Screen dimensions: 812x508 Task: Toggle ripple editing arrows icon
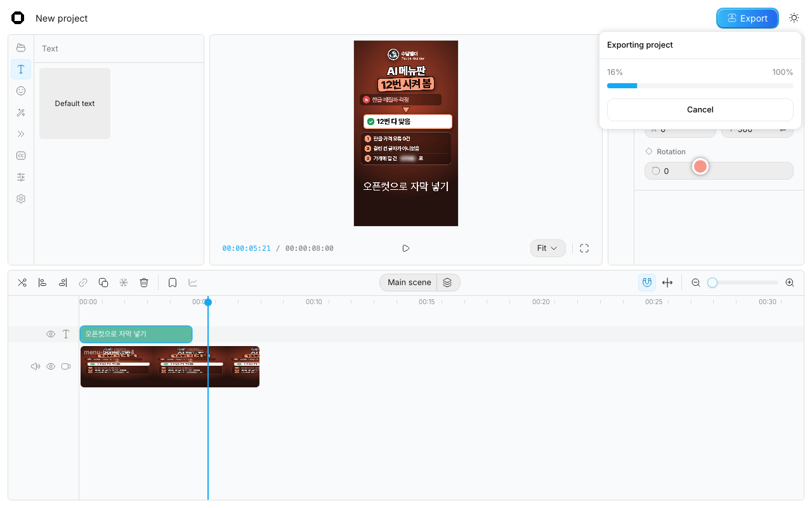pyautogui.click(x=667, y=283)
